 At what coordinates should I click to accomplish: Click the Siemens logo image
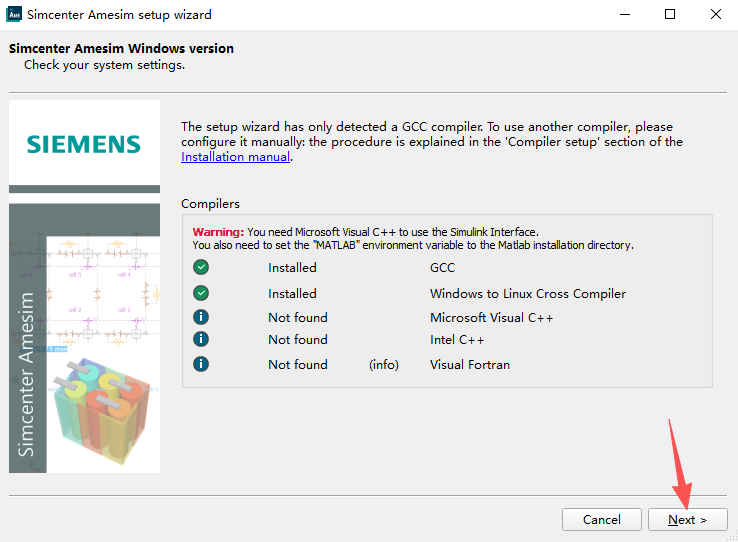click(84, 144)
